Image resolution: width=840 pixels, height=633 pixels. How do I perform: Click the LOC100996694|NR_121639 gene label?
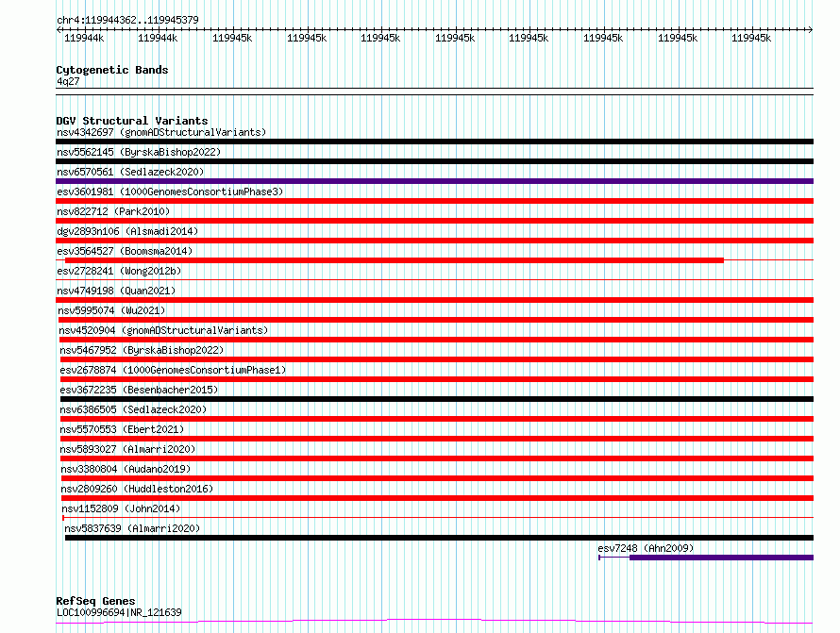point(119,612)
